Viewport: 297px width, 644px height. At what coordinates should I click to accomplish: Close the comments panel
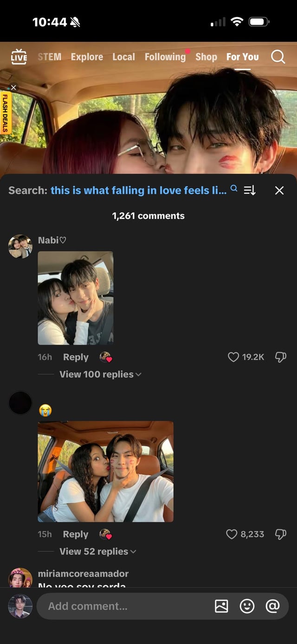[279, 190]
